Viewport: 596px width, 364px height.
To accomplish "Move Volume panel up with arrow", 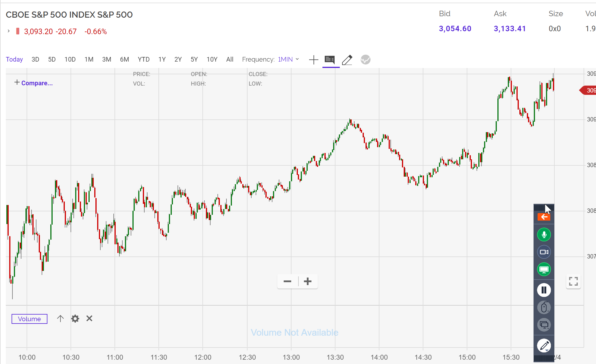I will point(60,319).
